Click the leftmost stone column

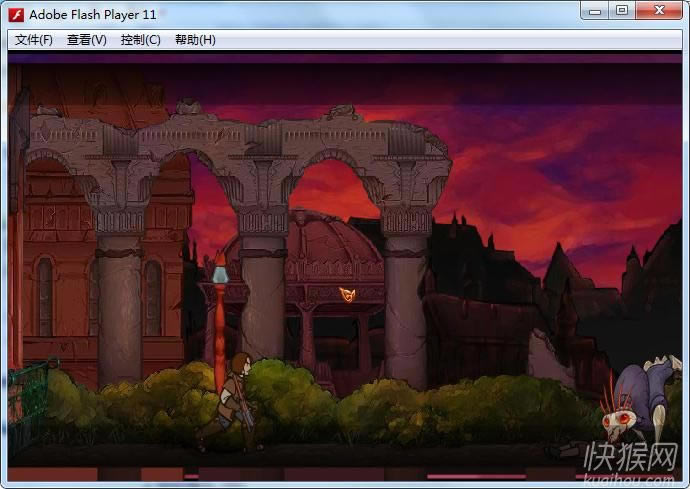tap(120, 300)
